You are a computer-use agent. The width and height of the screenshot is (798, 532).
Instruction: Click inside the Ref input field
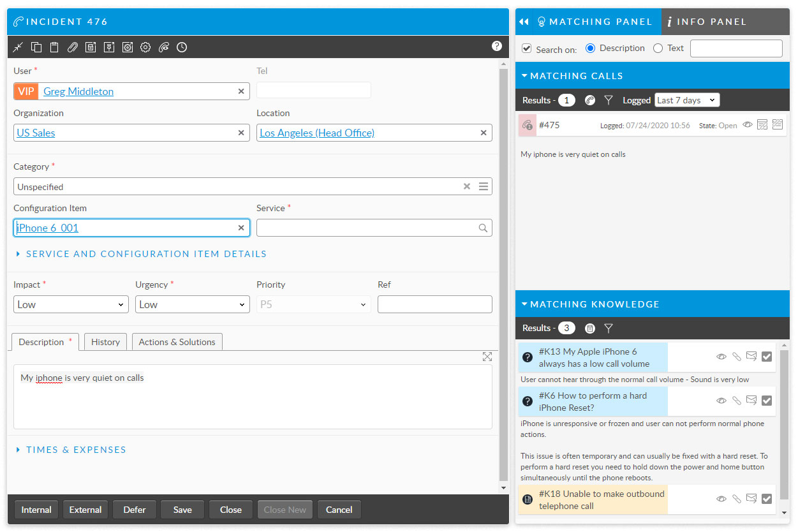click(x=434, y=304)
